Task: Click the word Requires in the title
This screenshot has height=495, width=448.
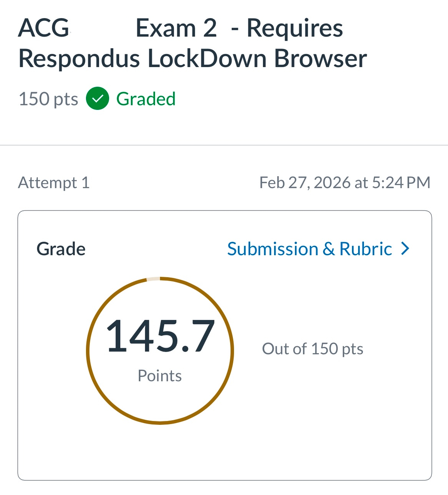Action: (295, 29)
